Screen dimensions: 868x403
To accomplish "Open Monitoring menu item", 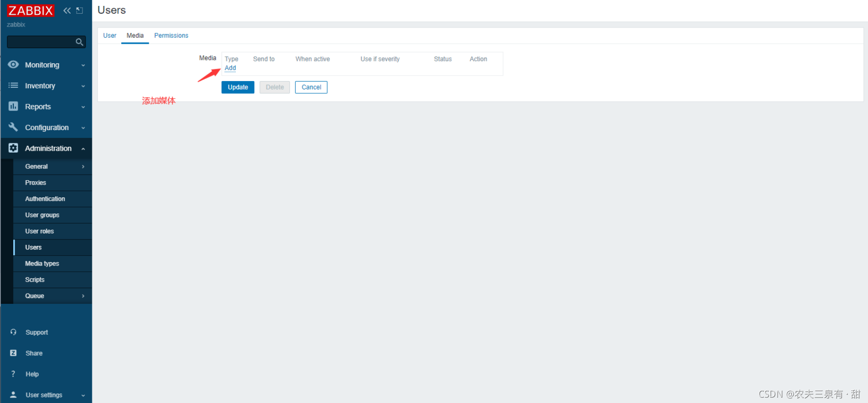I will tap(46, 65).
